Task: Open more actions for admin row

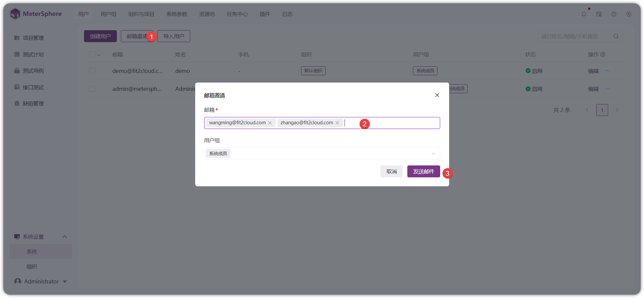Action: point(607,89)
